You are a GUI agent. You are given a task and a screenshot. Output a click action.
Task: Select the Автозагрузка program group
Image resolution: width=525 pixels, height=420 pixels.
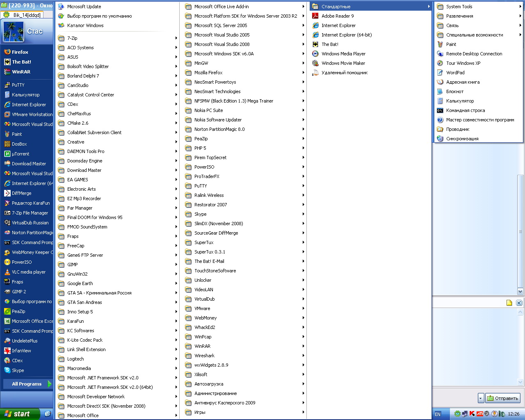[208, 384]
